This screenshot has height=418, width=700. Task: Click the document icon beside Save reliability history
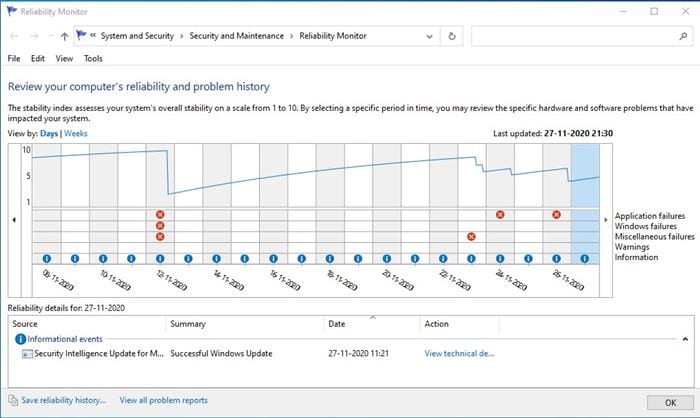coord(13,400)
